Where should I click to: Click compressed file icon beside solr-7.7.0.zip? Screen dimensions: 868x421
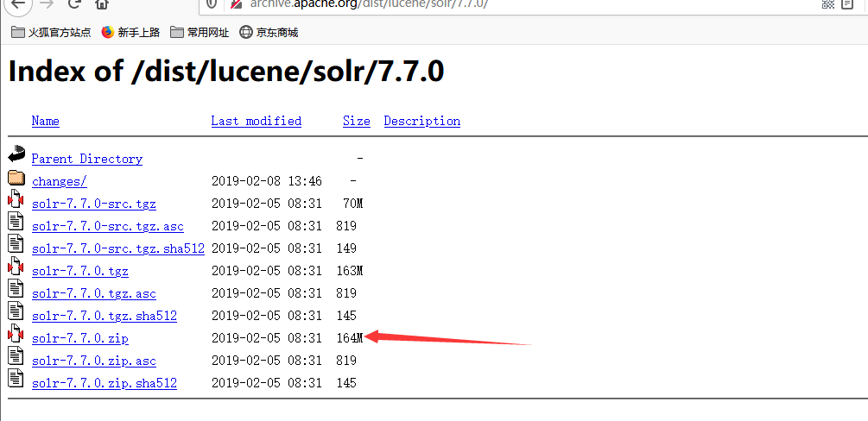16,334
